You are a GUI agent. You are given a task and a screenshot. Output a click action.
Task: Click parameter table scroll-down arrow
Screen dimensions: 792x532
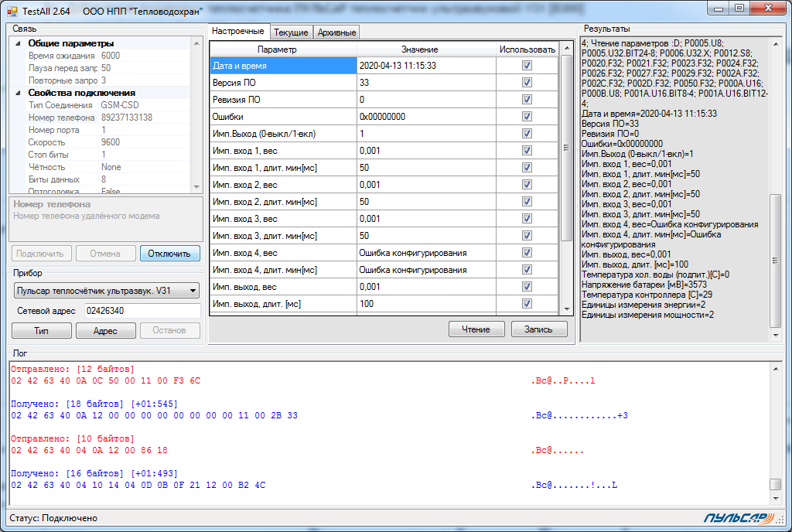567,309
